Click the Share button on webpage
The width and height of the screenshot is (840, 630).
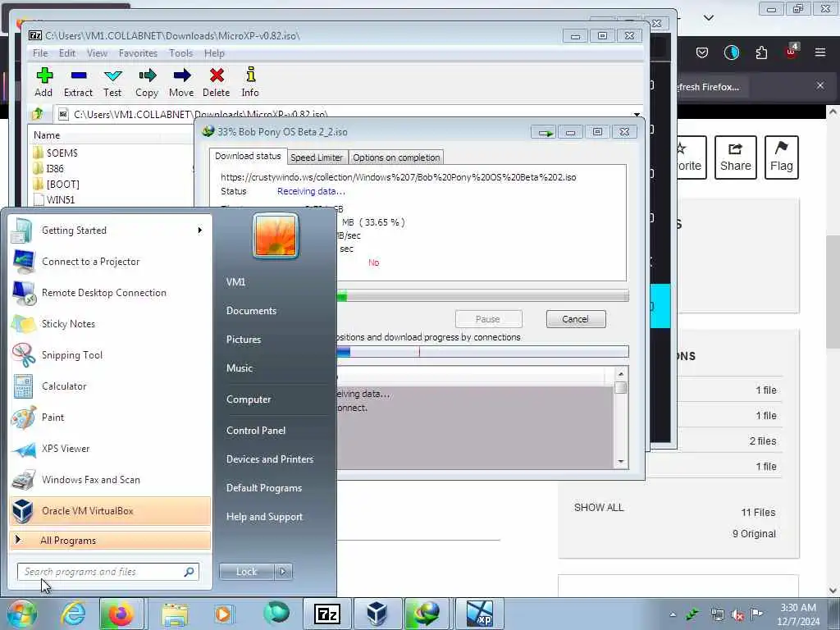[x=736, y=157]
